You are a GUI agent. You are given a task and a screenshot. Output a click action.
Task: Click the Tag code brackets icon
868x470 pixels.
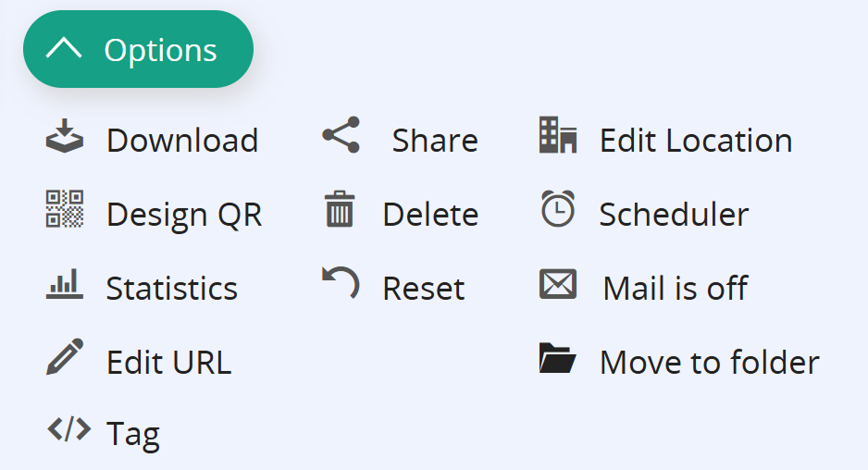[68, 429]
